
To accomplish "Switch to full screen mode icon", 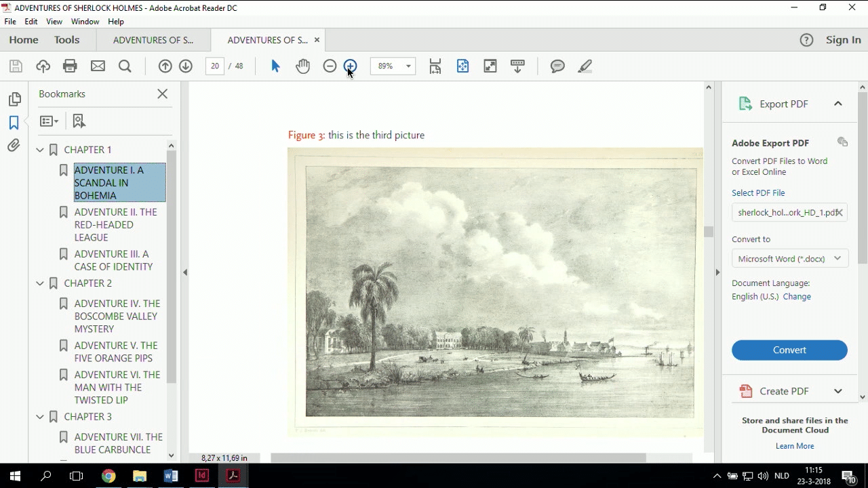I will [490, 66].
